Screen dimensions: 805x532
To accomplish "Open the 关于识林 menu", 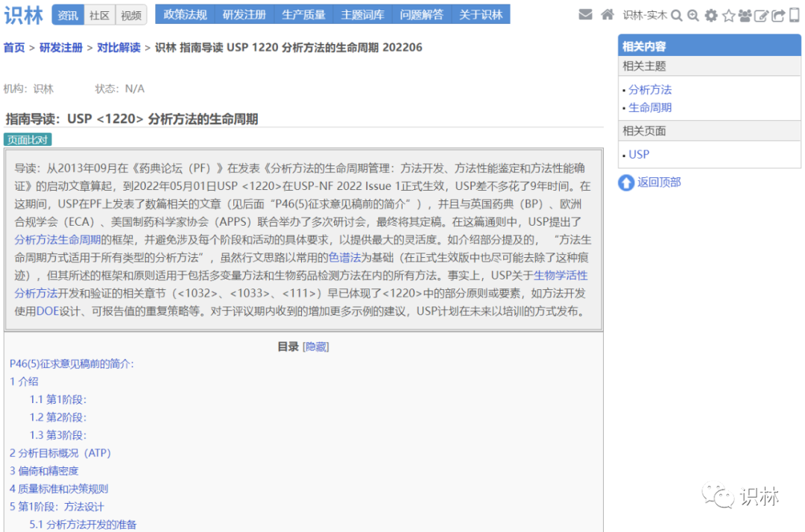I will [481, 14].
